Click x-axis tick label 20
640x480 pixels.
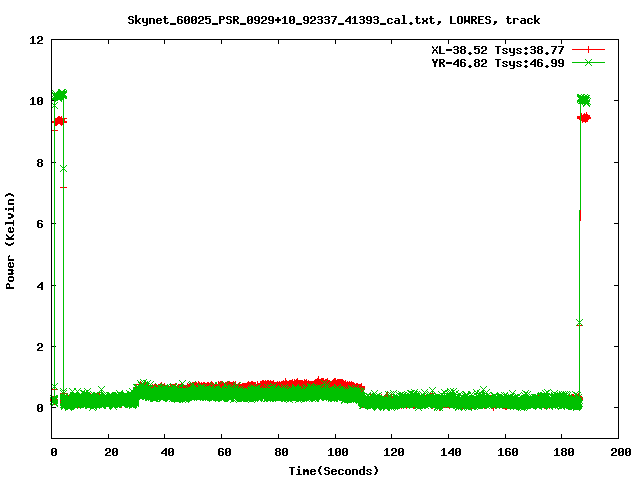[x=111, y=452]
